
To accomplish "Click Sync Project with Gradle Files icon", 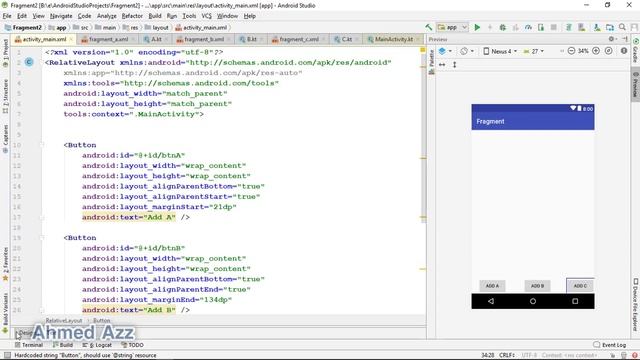I will pyautogui.click(x=569, y=27).
